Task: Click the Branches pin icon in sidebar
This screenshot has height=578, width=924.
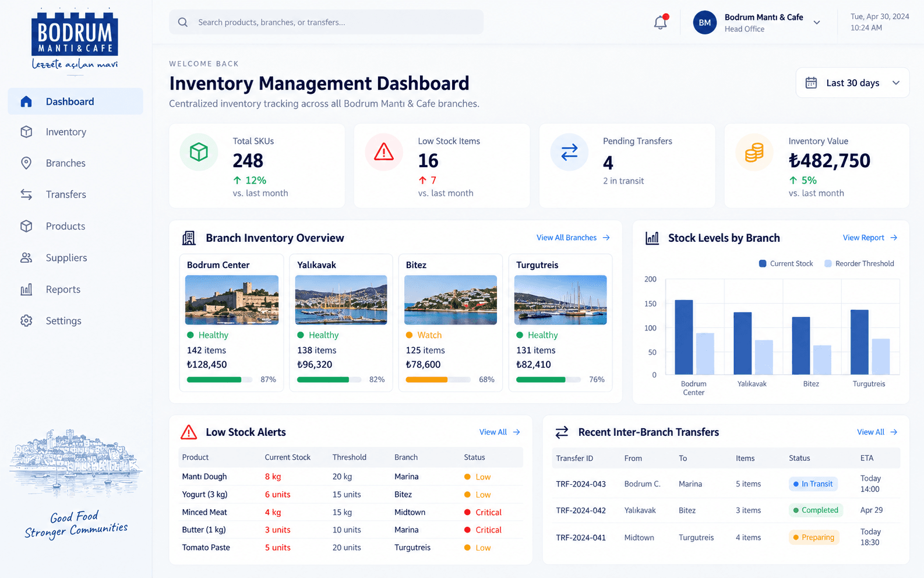Action: (26, 163)
